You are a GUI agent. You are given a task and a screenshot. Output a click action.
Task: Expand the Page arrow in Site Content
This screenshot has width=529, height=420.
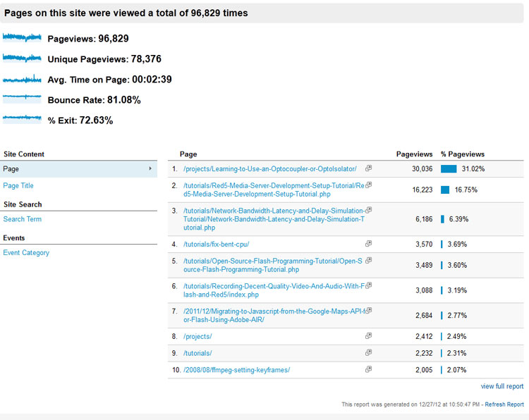tap(150, 168)
